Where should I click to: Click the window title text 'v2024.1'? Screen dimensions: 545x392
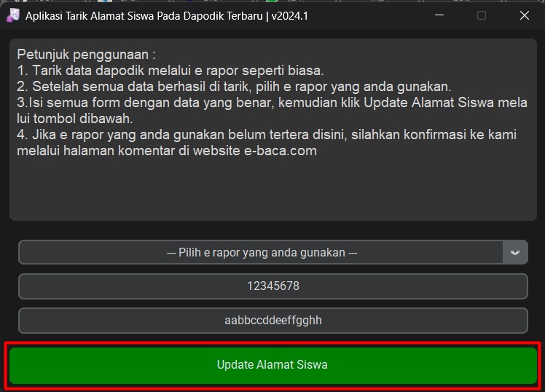click(289, 16)
